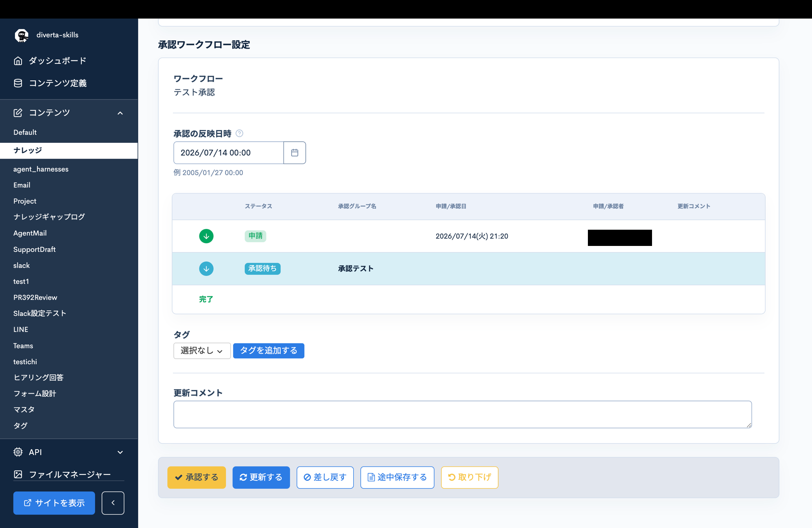Click the 更新する button
The width and height of the screenshot is (812, 528).
(261, 477)
